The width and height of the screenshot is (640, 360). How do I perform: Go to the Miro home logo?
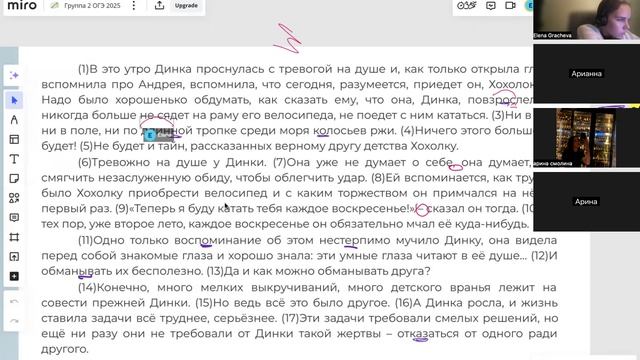pos(22,5)
